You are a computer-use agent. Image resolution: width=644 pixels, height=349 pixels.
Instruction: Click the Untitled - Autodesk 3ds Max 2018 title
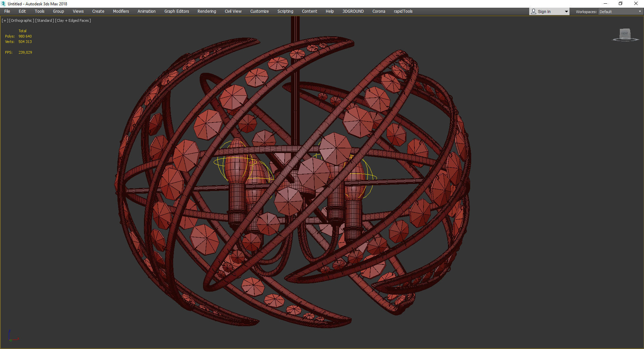(38, 4)
